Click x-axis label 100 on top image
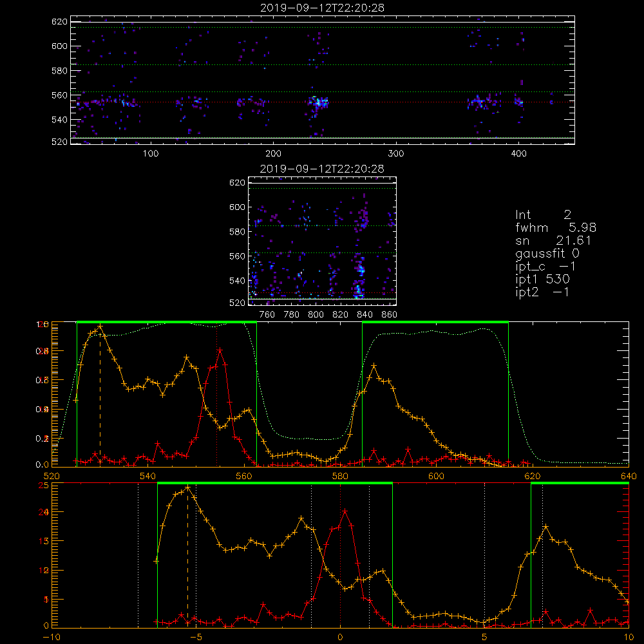644x644 pixels. [x=151, y=154]
